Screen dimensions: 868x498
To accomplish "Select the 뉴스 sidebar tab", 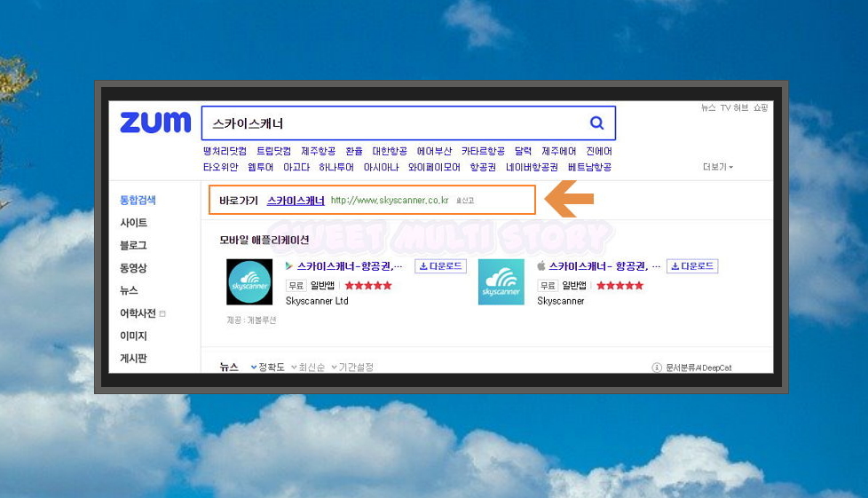I will click(x=129, y=290).
